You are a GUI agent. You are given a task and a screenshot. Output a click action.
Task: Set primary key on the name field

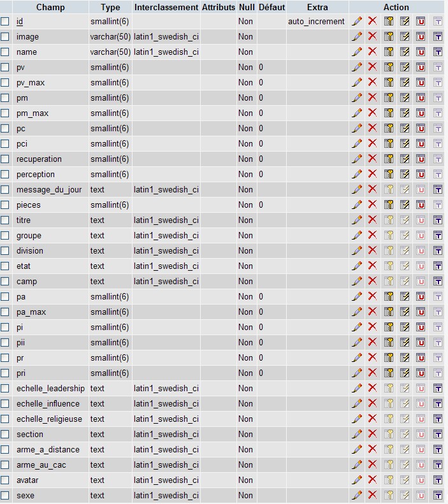[389, 52]
